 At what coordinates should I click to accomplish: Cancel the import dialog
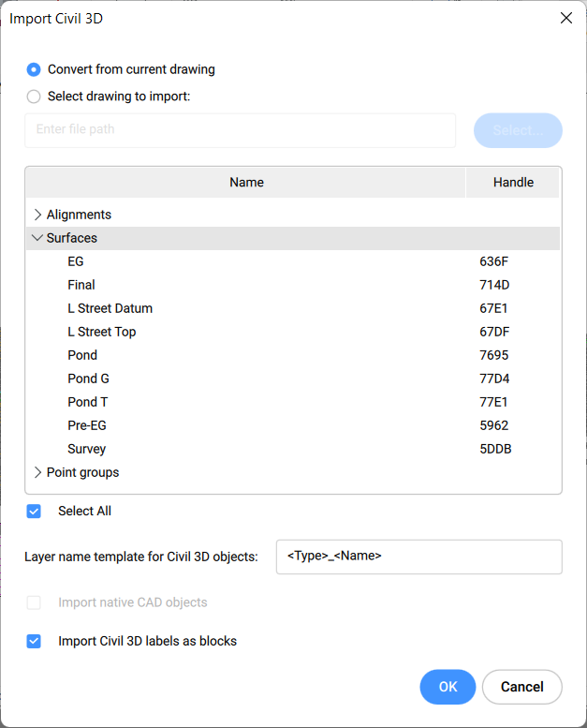(x=521, y=687)
